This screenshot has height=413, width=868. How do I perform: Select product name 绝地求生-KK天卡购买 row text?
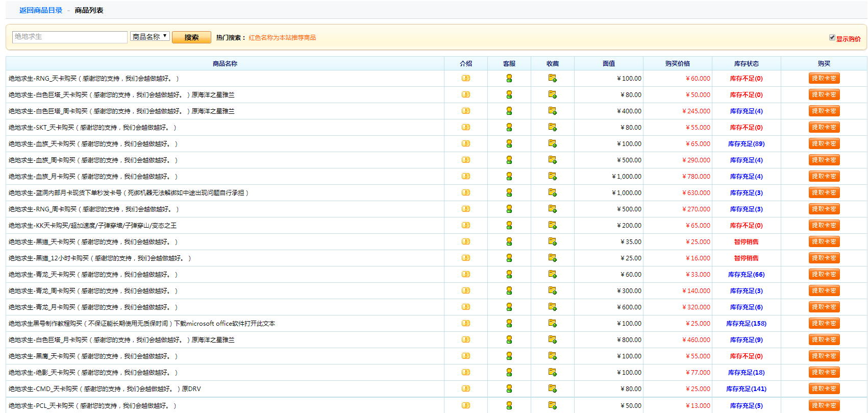click(x=92, y=225)
